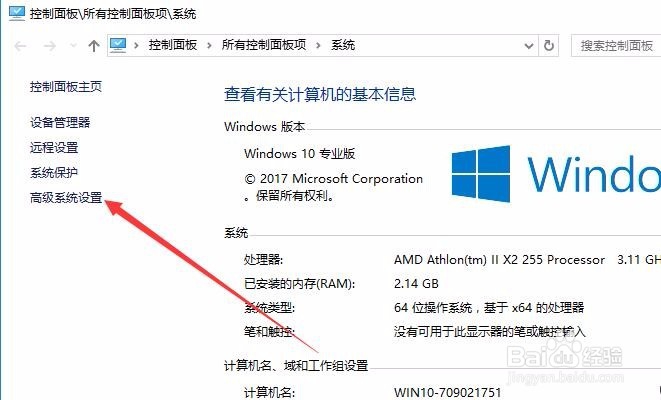This screenshot has width=661, height=400.
Task: Go up one level with Up arrow
Action: click(x=94, y=46)
